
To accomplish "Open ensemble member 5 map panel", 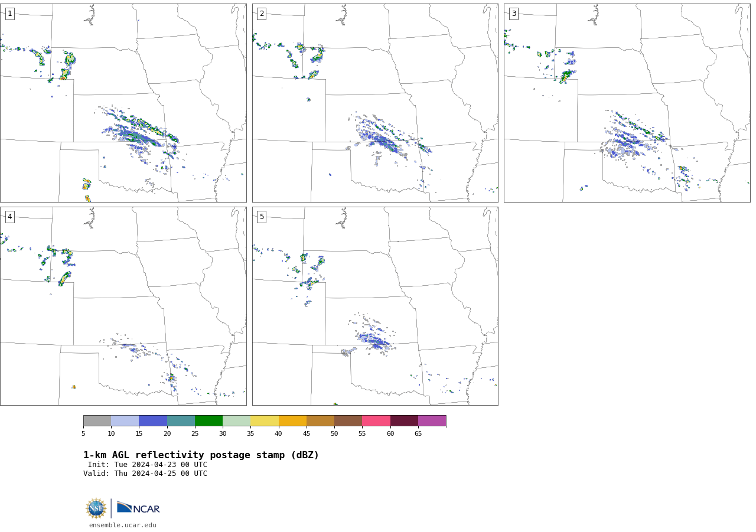I will (x=375, y=306).
